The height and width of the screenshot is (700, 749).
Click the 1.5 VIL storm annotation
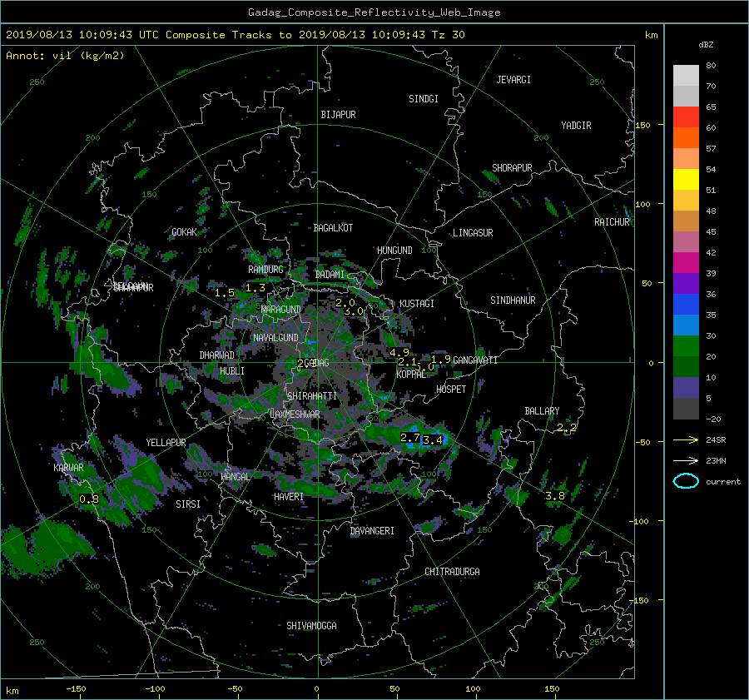click(x=224, y=293)
